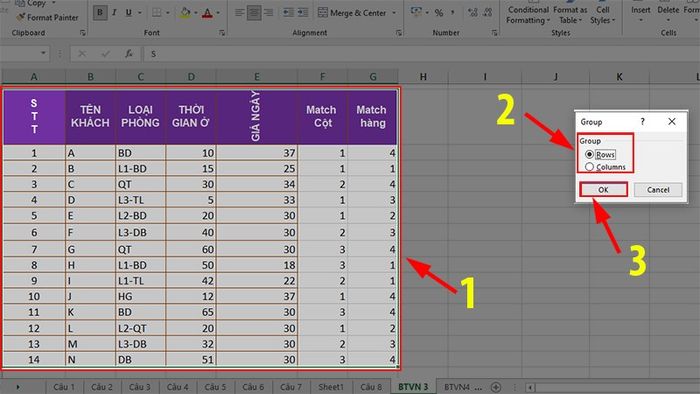
Task: Switch to the Câu 5 sheet tab
Action: tap(215, 387)
